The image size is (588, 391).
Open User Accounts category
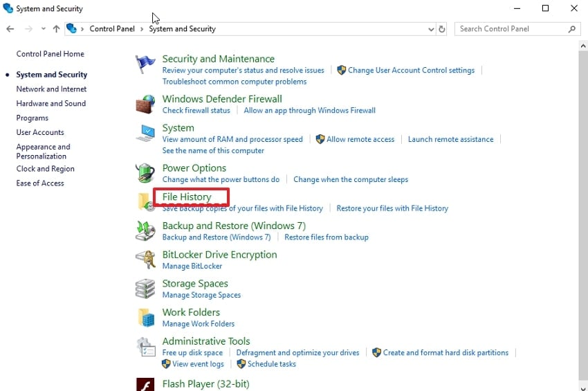tap(40, 132)
